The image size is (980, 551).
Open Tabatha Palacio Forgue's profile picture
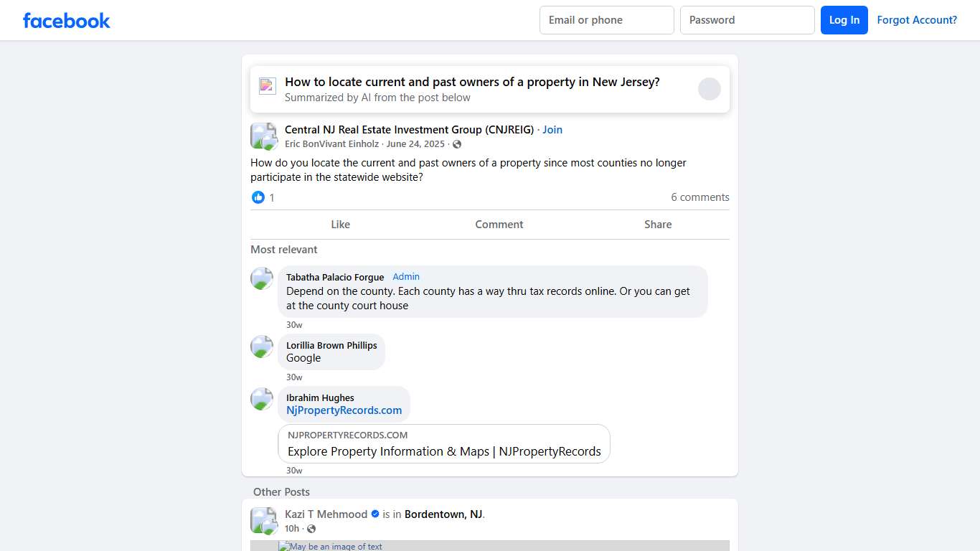262,278
